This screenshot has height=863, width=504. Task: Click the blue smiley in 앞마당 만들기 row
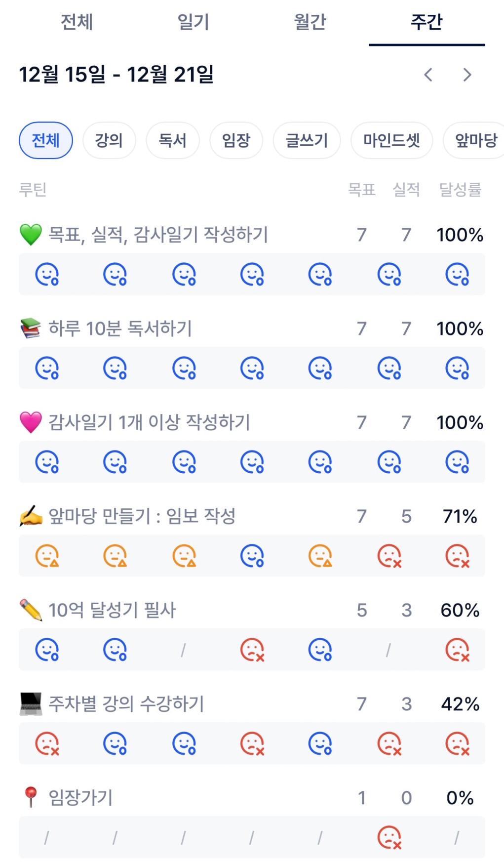(x=252, y=556)
